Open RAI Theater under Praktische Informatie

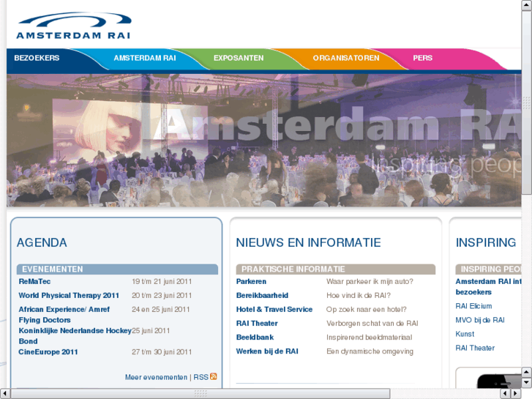(257, 324)
